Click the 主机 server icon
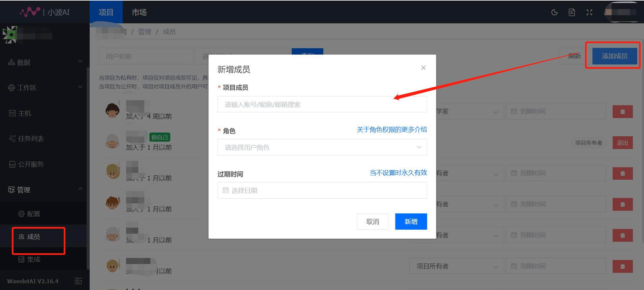This screenshot has height=290, width=644. 12,113
